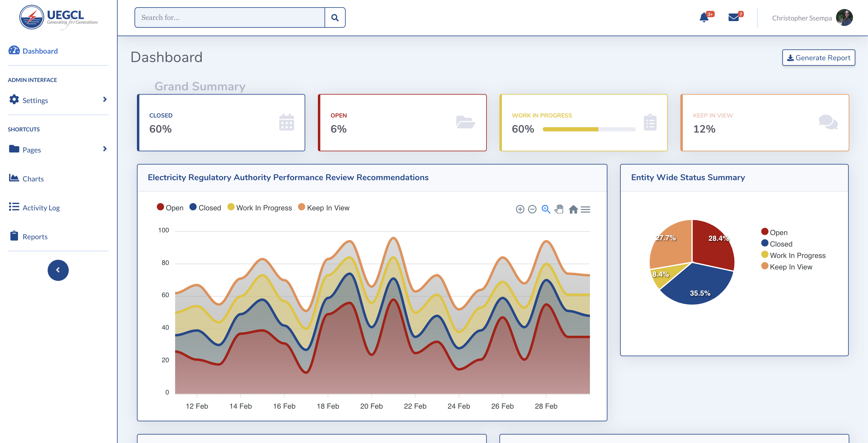This screenshot has height=443, width=868.
Task: Collapse sidebar with round arrow button
Action: click(58, 270)
